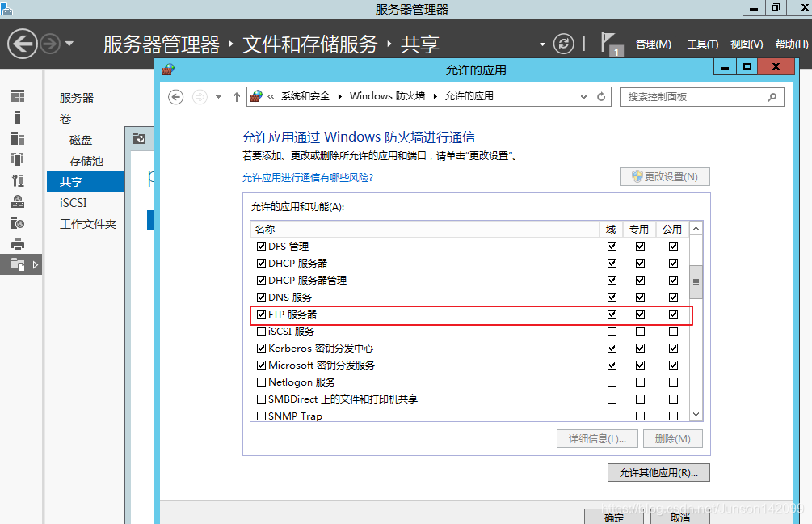Click scroll down arrow of apps list
This screenshot has width=812, height=524.
696,414
